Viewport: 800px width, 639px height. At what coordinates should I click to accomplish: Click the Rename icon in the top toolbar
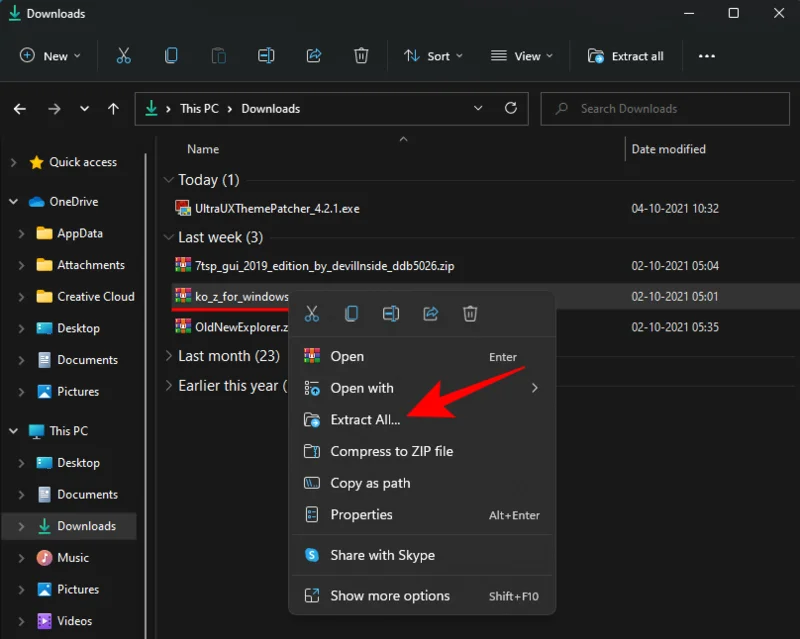click(266, 56)
